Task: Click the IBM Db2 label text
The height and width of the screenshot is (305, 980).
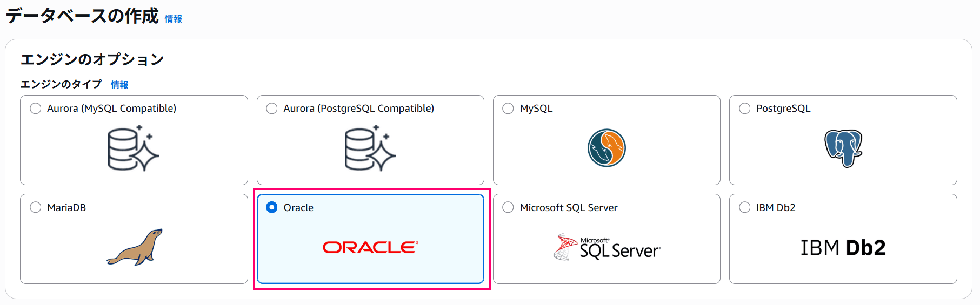Action: pyautogui.click(x=776, y=208)
